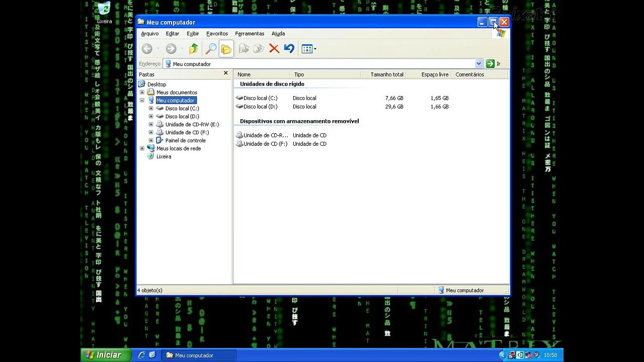The height and width of the screenshot is (362, 644).
Task: Show hidden tray icons arrow
Action: [502, 355]
